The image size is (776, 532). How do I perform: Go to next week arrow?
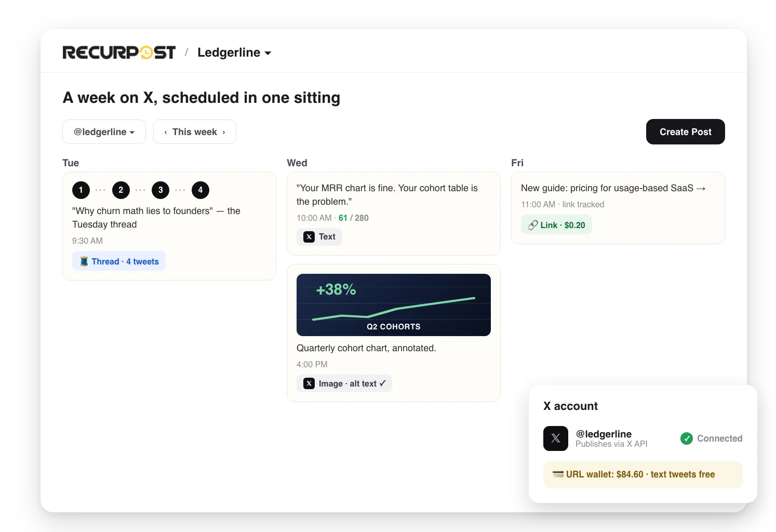(224, 132)
